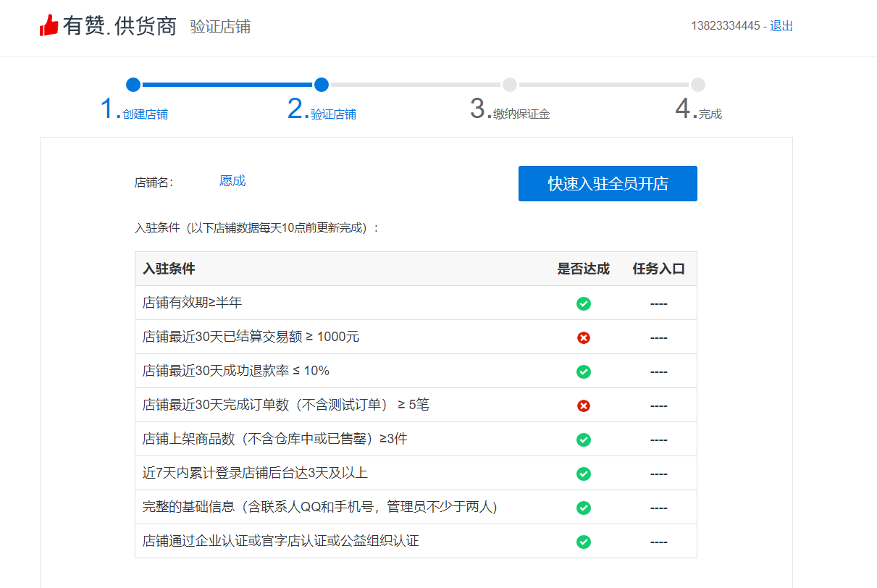Click account number 13823334445
Viewport: 877px width, 588px height.
tap(726, 26)
